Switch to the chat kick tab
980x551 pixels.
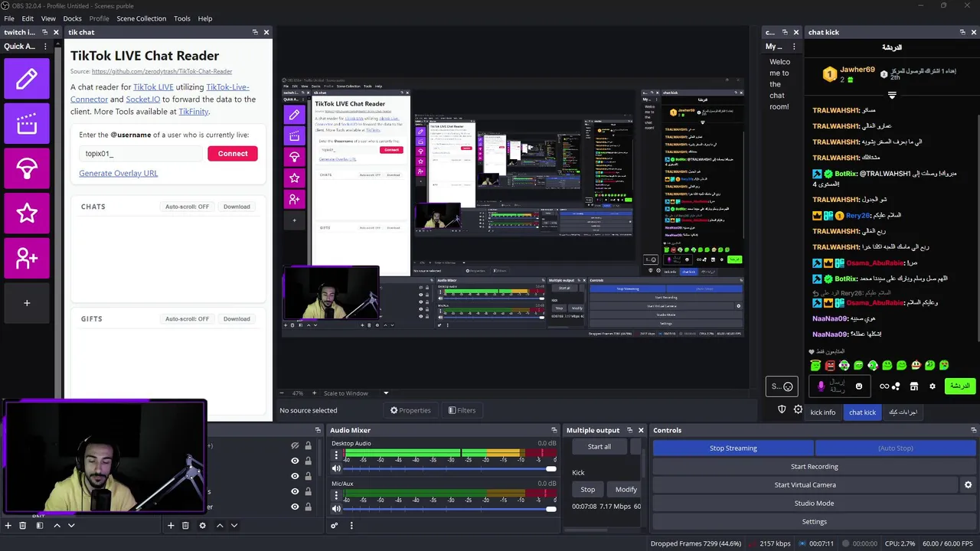[862, 412]
